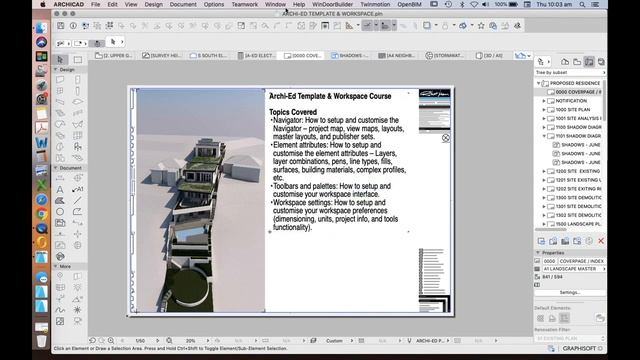640x360 pixels.
Task: Open the Tree by subset dropdown
Action: (570, 72)
